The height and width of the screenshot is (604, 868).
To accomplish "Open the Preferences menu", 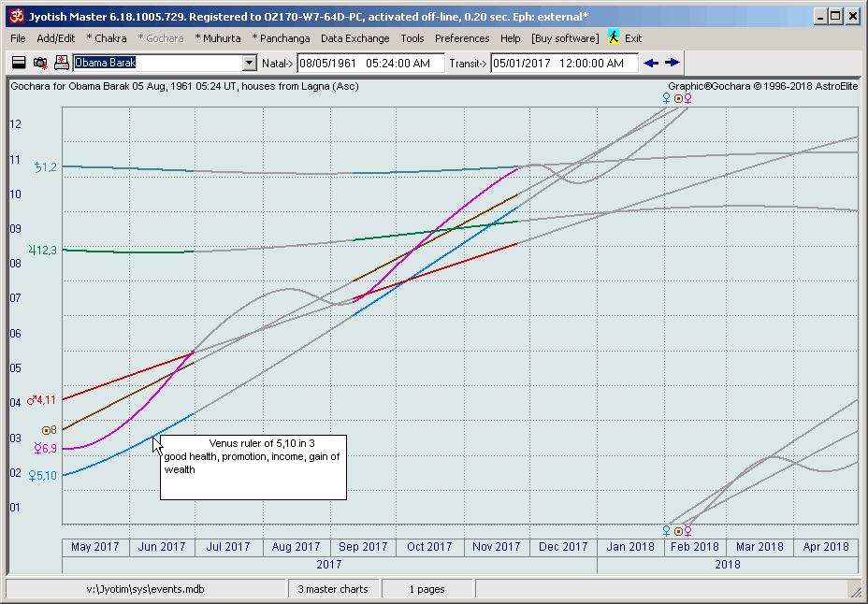I will (462, 38).
